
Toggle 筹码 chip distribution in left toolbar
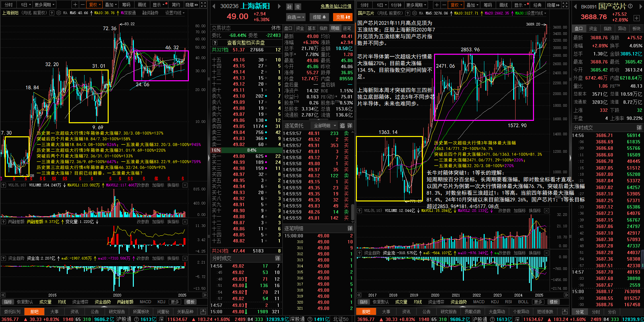(x=126, y=5)
